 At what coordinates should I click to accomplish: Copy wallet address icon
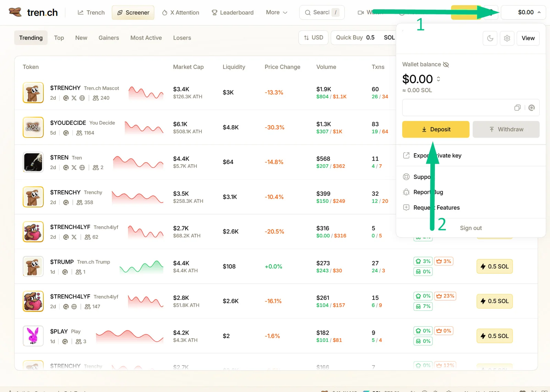click(x=517, y=108)
